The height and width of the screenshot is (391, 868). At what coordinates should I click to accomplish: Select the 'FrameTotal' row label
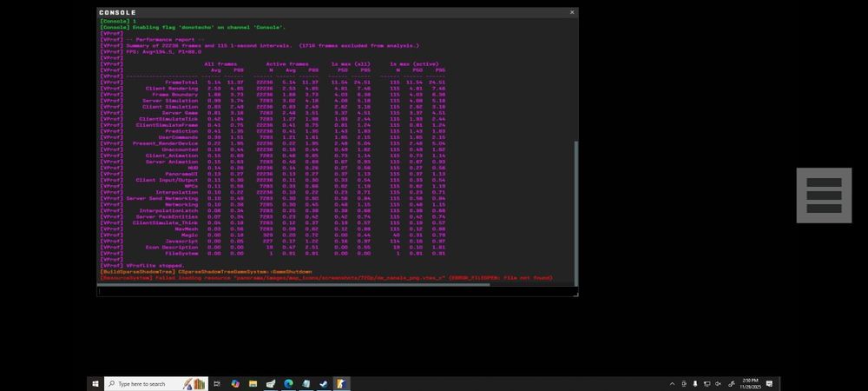point(181,82)
